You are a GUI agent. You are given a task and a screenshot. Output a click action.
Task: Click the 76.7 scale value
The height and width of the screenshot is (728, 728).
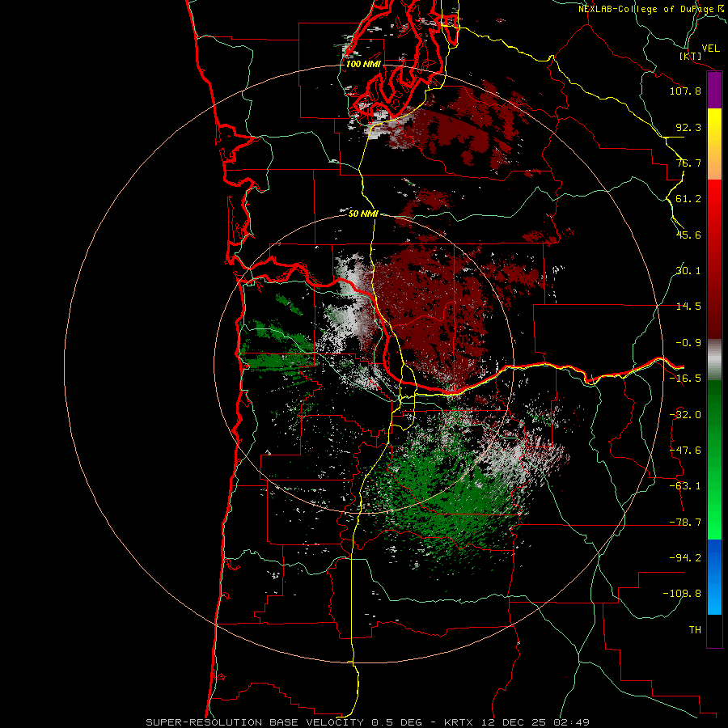[x=688, y=163]
